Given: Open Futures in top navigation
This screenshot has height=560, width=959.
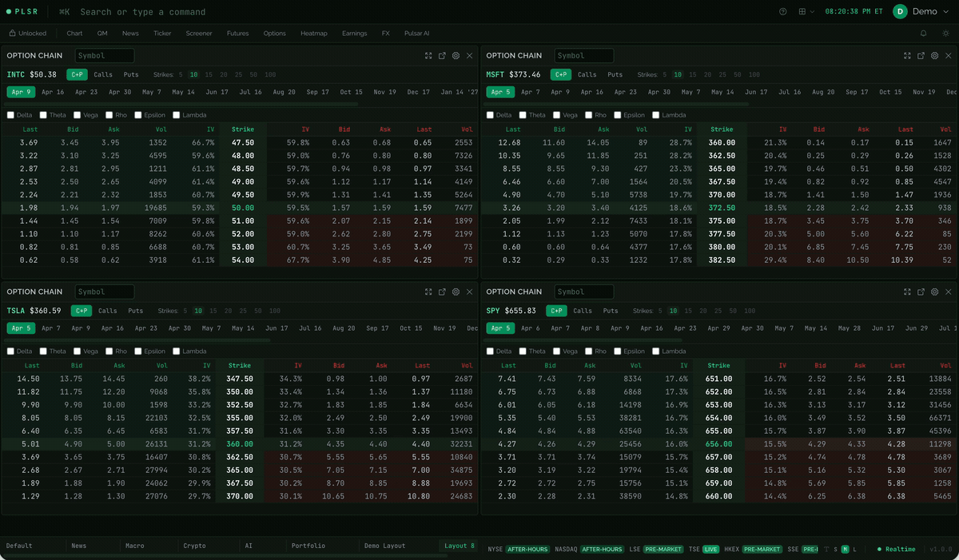Looking at the screenshot, I should coord(237,34).
